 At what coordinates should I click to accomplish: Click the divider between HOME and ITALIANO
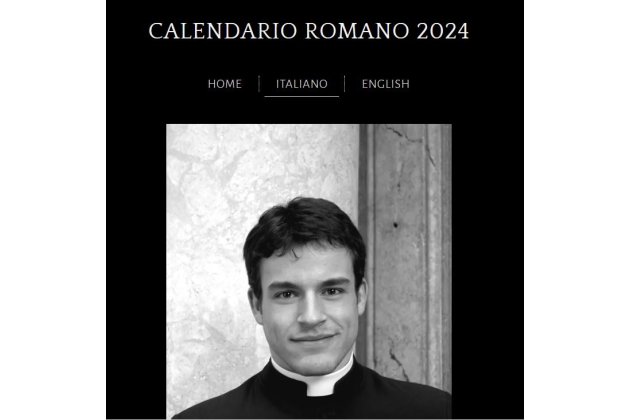pos(259,84)
